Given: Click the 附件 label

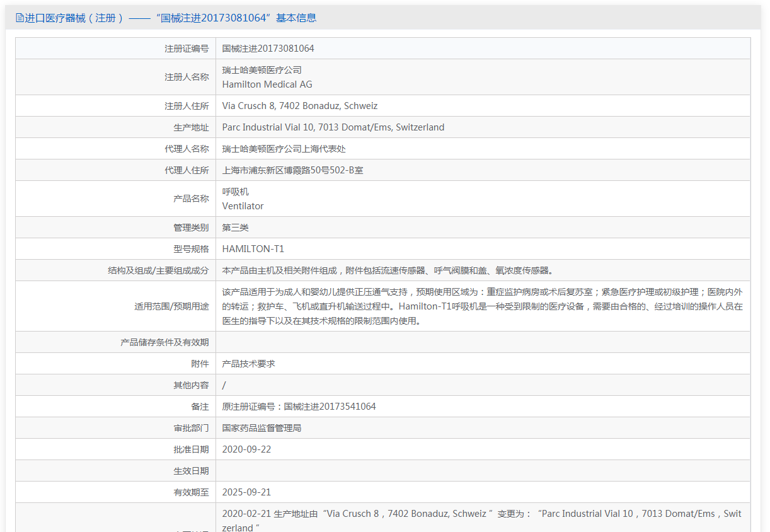Looking at the screenshot, I should pos(200,364).
